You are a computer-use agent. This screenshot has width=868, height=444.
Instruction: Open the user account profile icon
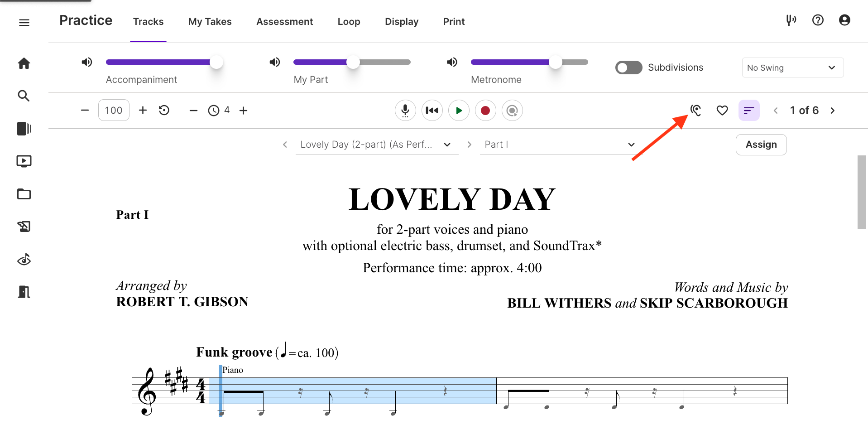point(844,20)
